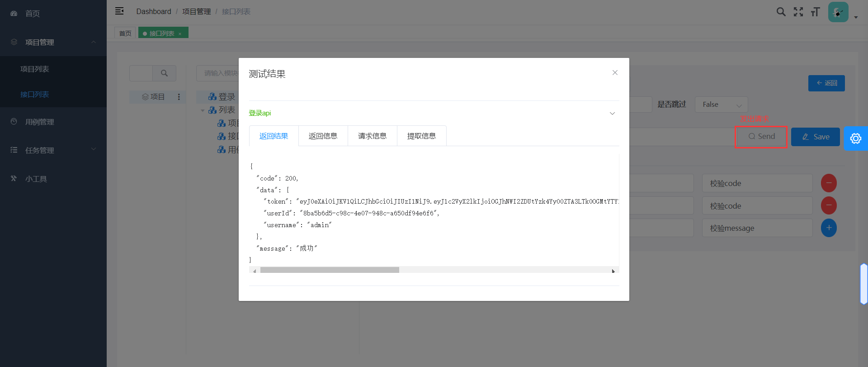Image resolution: width=868 pixels, height=367 pixels.
Task: Click the scrollbar right arrow
Action: [x=613, y=271]
